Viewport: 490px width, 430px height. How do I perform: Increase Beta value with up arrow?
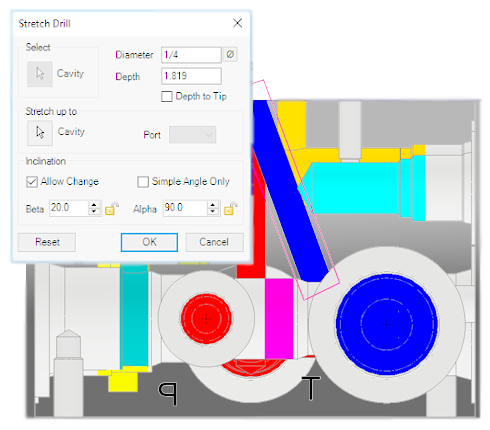tap(94, 205)
